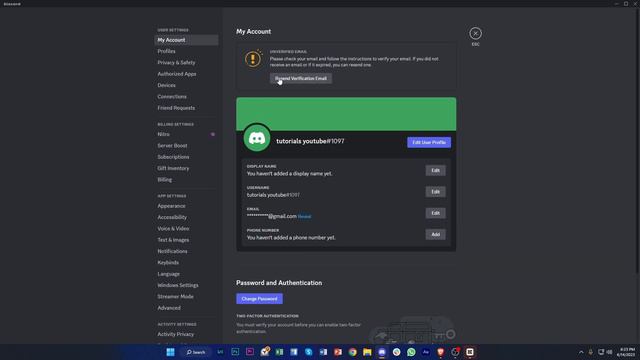Switch to Discord taskbar icon

(382, 352)
